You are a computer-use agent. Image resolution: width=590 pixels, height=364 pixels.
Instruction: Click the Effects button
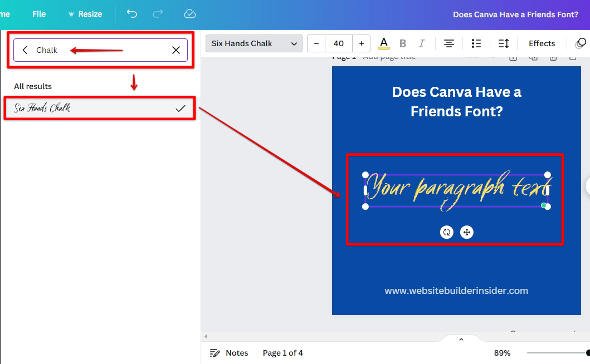click(x=542, y=43)
